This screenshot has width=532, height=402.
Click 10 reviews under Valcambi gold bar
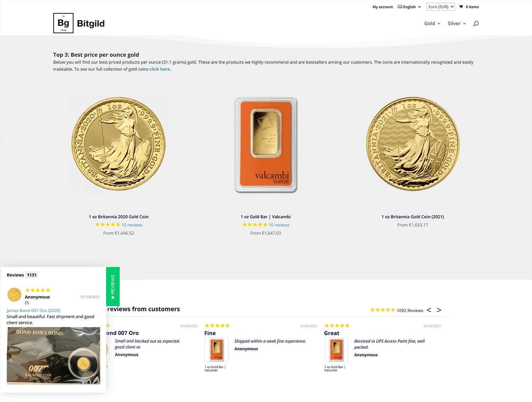pos(279,225)
